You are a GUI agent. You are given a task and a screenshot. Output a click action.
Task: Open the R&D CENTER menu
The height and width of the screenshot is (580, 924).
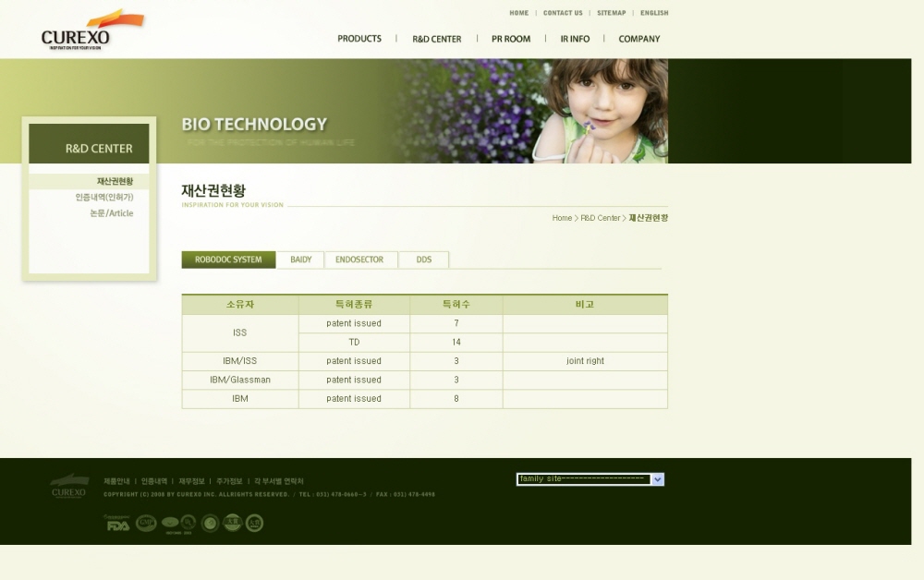(x=436, y=39)
